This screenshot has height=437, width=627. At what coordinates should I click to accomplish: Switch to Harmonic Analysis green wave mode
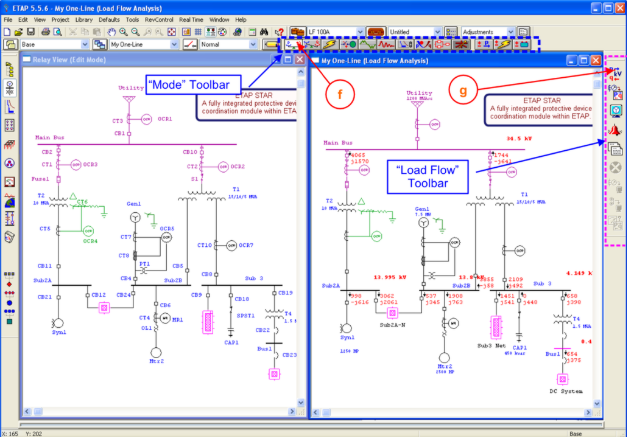click(367, 44)
